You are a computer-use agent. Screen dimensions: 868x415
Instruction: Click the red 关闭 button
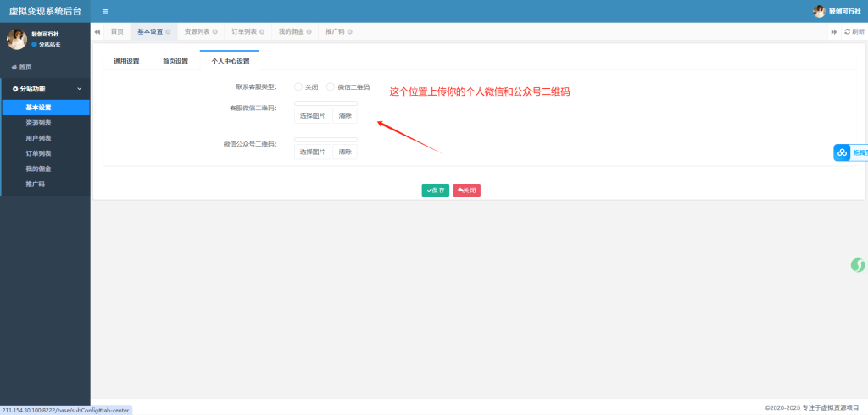pos(466,191)
